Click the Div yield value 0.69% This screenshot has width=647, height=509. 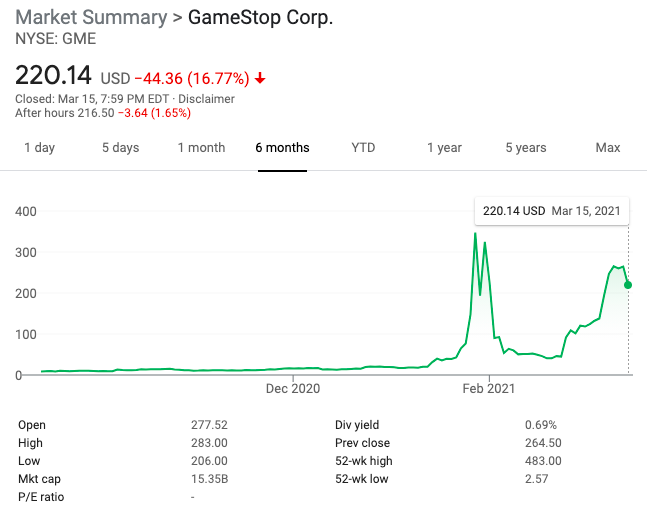click(541, 425)
